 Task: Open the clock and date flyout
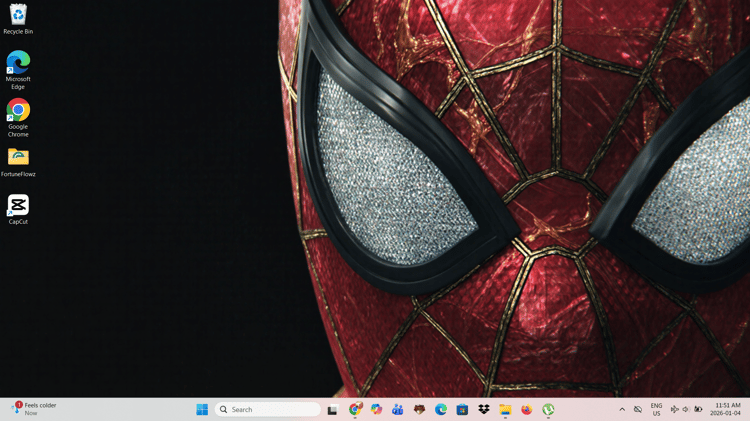coord(725,410)
